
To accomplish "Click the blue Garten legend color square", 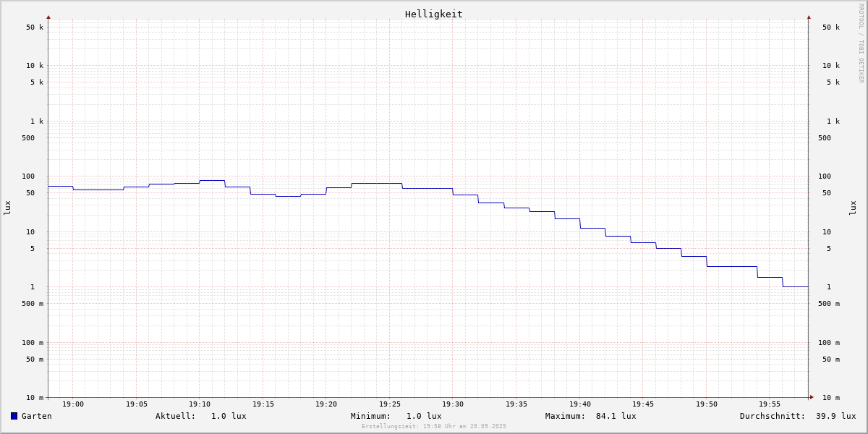I will tap(14, 416).
